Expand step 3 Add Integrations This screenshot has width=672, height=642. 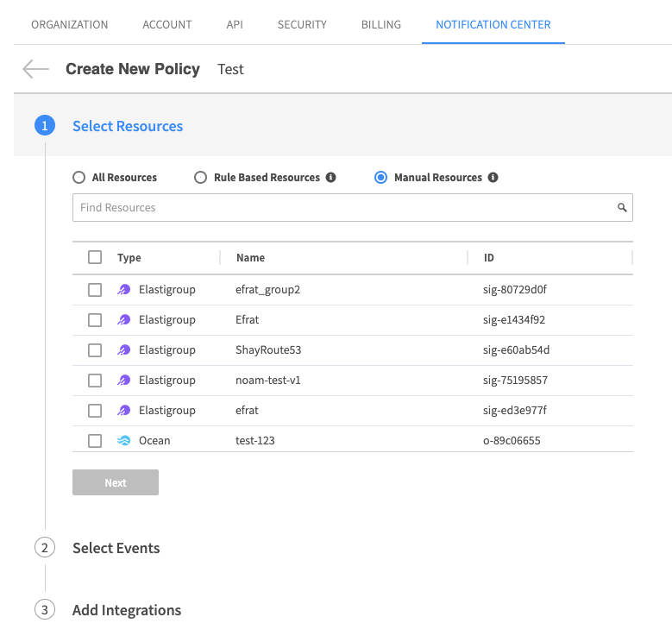[126, 610]
